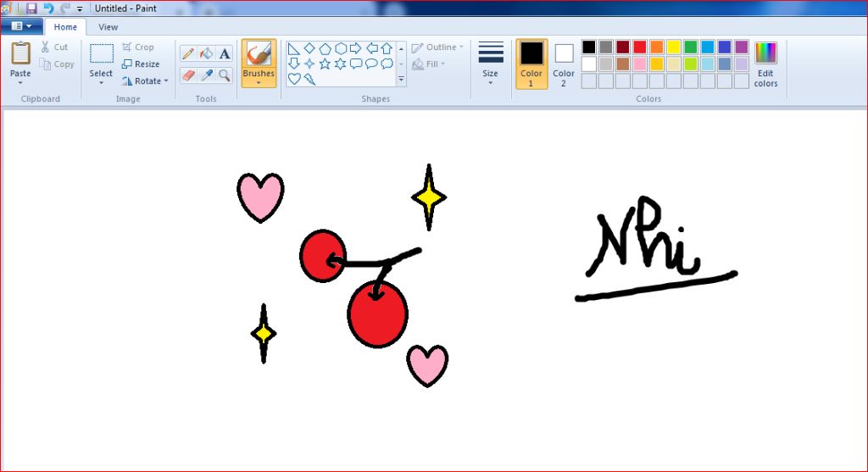868x472 pixels.
Task: Pick the red palette swatch
Action: click(x=640, y=47)
